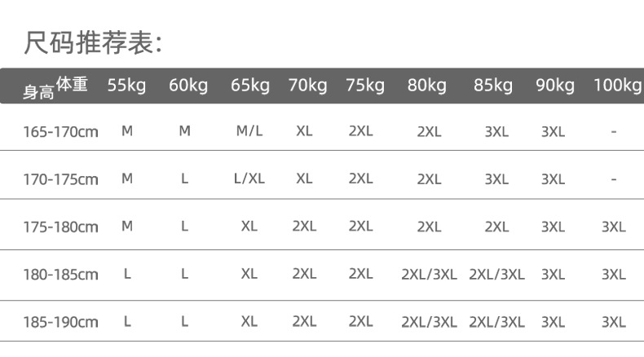Click the 80kg weight header
644x357 pixels.
[x=427, y=86]
